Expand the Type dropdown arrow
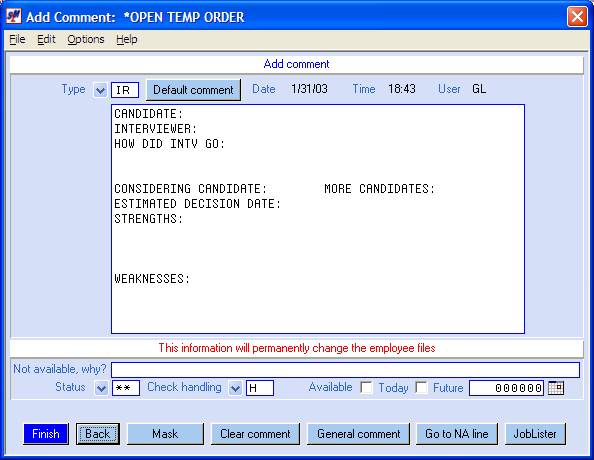Image resolution: width=594 pixels, height=460 pixels. point(100,90)
